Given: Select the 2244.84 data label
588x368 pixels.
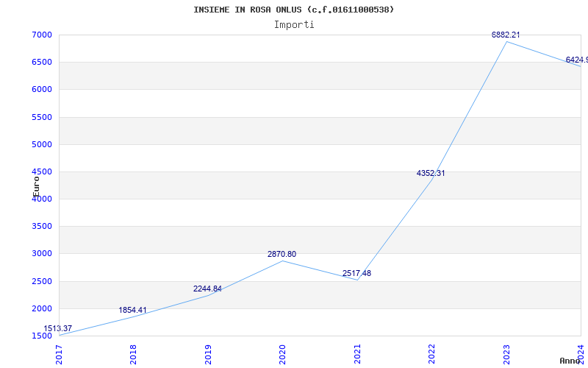Looking at the screenshot, I should point(207,289).
